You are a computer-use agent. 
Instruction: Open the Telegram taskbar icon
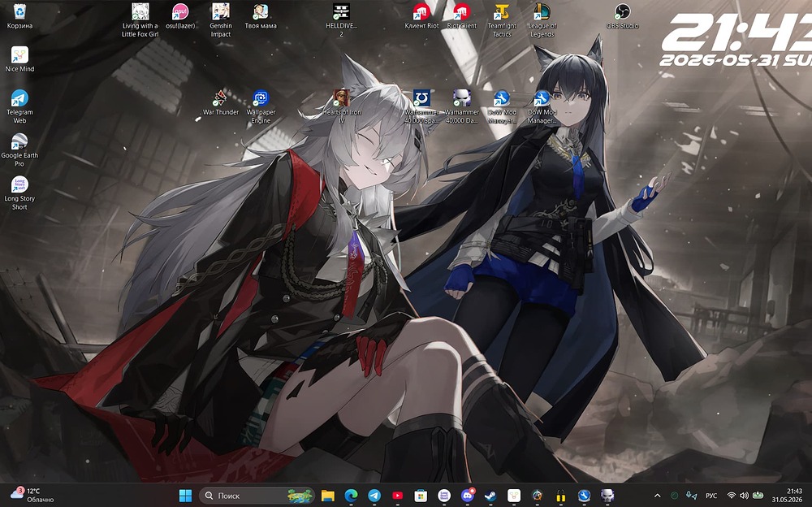click(374, 496)
